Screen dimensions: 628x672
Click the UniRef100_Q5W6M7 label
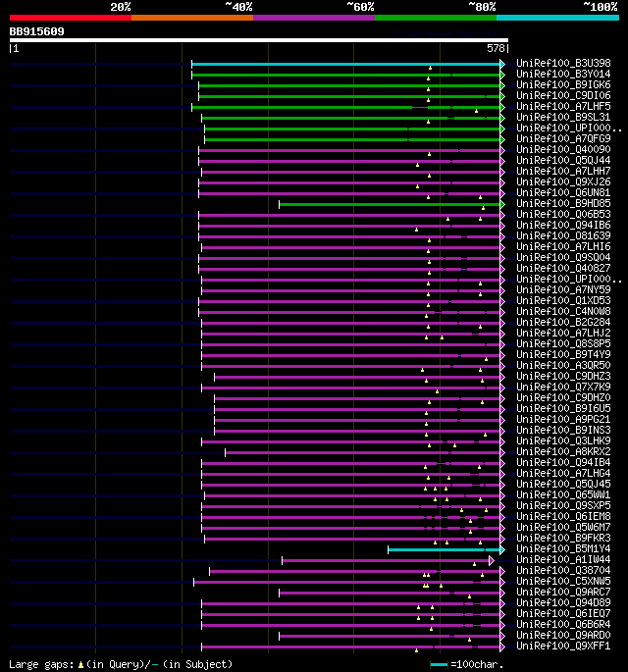click(x=563, y=527)
